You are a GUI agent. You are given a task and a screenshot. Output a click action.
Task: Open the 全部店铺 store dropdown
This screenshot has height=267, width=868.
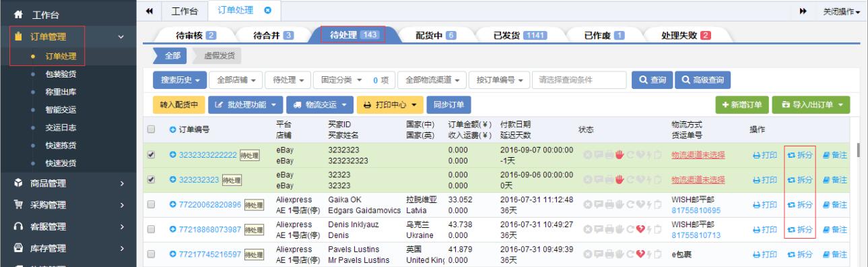pyautogui.click(x=236, y=81)
